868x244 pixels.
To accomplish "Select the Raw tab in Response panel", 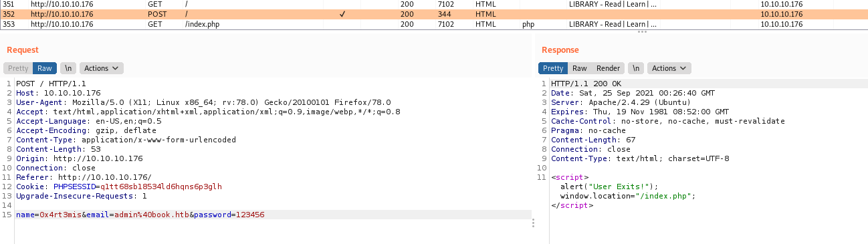I will (x=580, y=68).
